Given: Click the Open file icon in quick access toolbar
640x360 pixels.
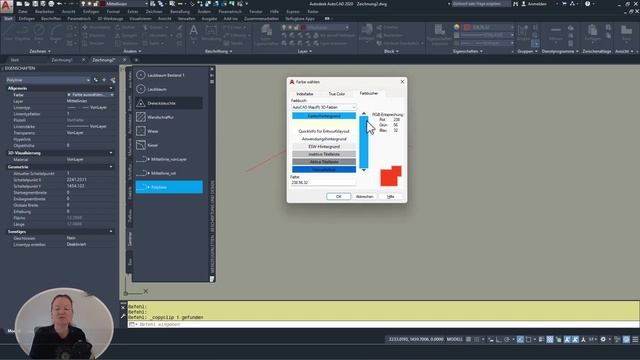Looking at the screenshot, I should point(27,4).
